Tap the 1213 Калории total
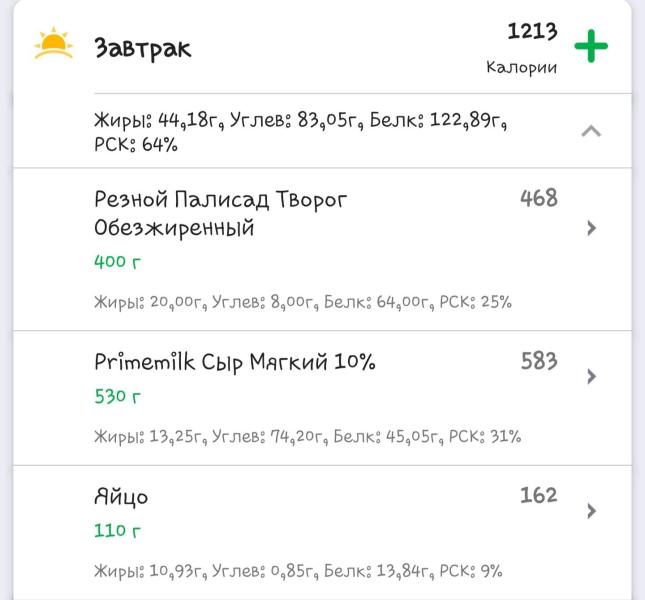 click(522, 48)
